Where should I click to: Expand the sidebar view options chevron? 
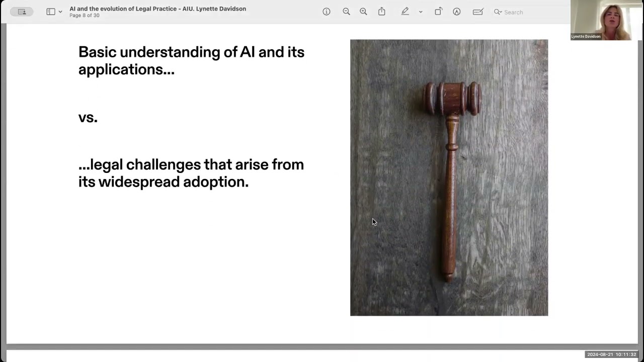(x=60, y=12)
